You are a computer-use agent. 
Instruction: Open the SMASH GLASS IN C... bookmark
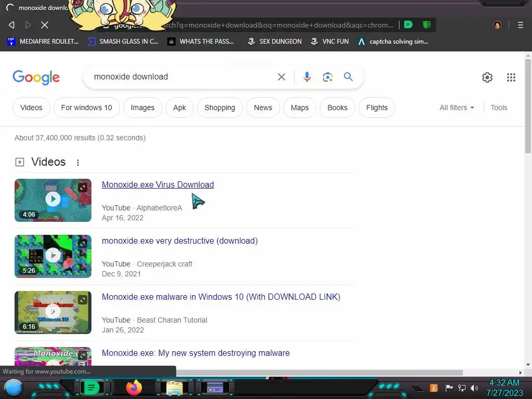[123, 42]
